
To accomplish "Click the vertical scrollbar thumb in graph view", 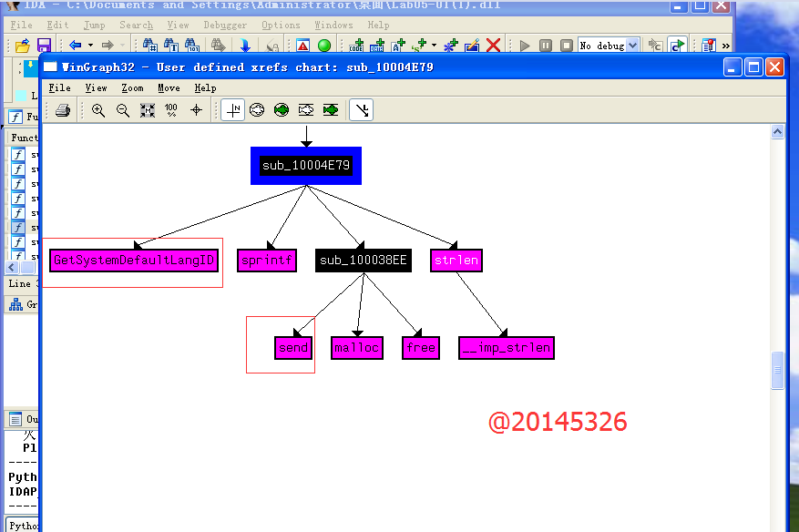I will (777, 371).
